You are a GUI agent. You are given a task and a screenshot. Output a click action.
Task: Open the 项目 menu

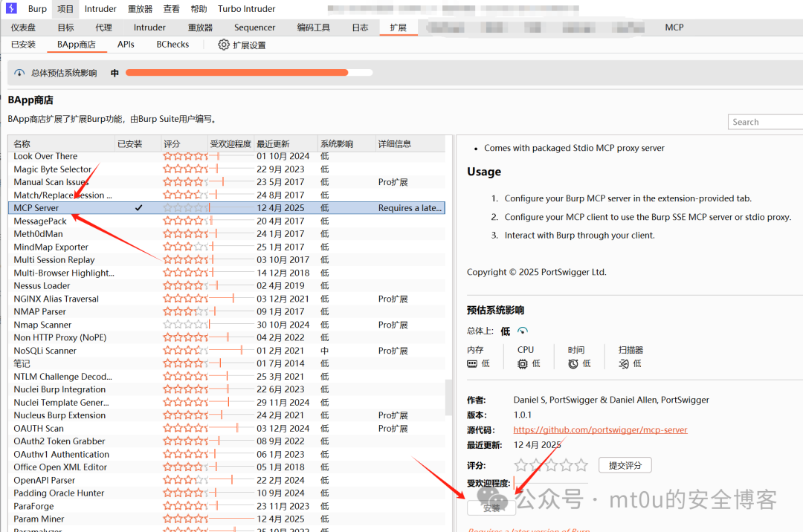(x=65, y=9)
